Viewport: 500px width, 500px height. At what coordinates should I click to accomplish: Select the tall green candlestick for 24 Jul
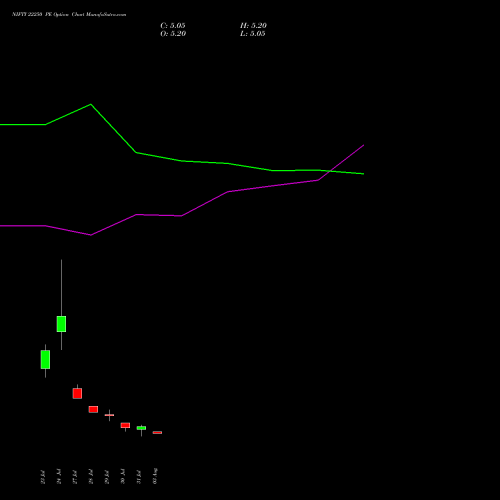pos(61,324)
